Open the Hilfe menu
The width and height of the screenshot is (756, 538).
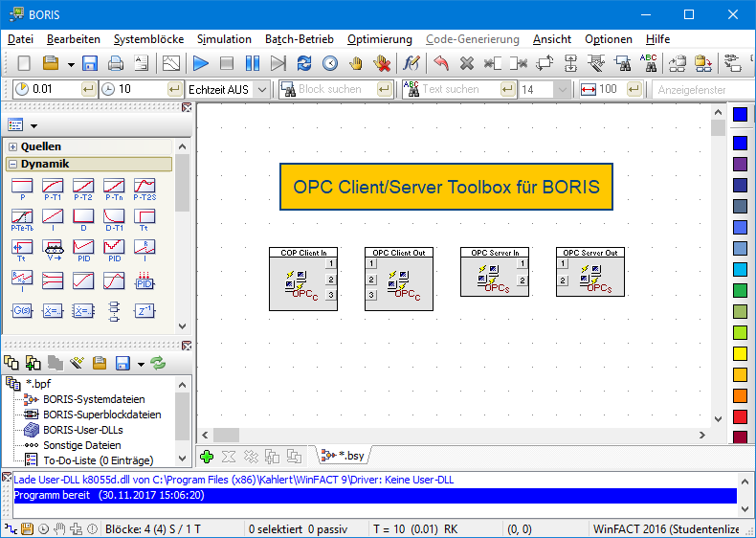[x=658, y=39]
